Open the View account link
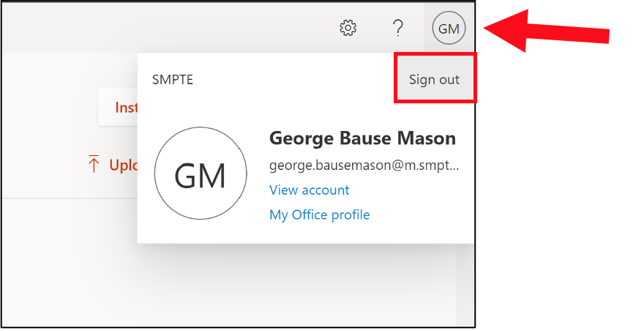This screenshot has height=331, width=644. 309,190
